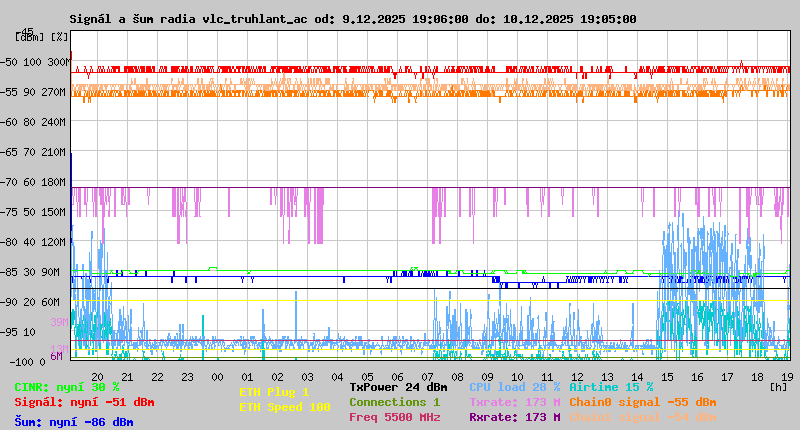
Task: Click hour '07' on the time axis
Action: click(427, 377)
